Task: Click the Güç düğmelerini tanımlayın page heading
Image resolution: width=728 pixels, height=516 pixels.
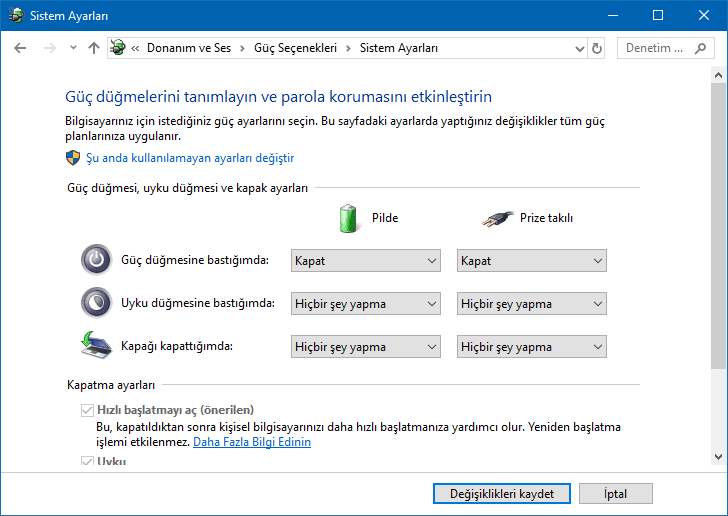Action: [279, 97]
